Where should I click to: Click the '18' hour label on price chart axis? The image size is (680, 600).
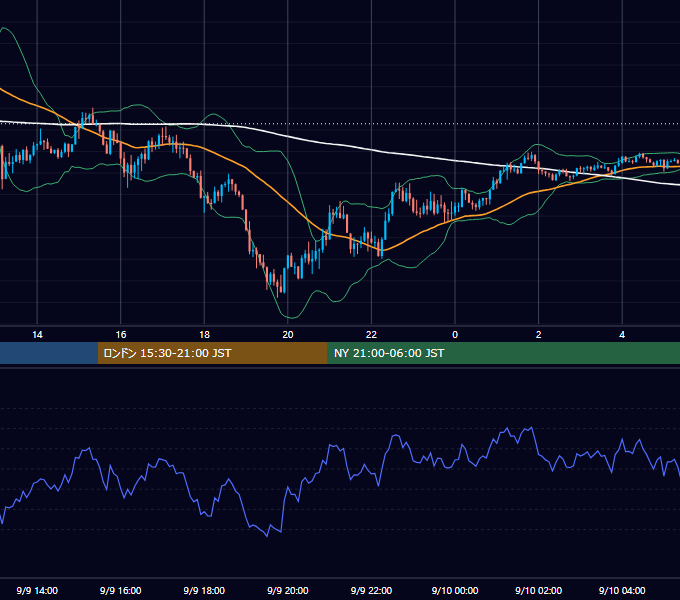pyautogui.click(x=204, y=335)
